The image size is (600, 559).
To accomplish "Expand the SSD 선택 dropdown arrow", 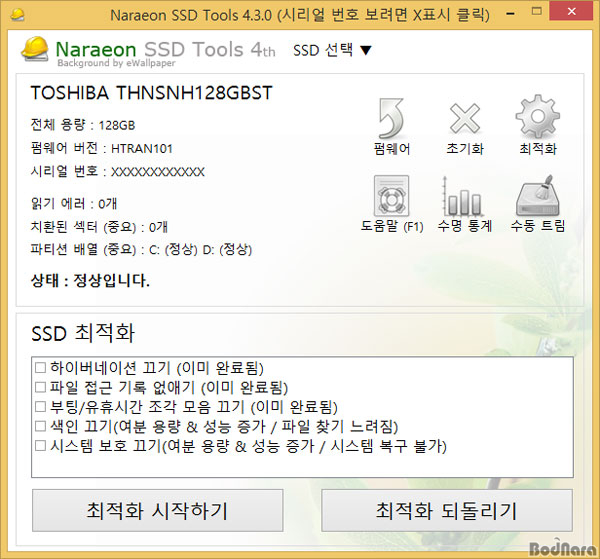I will pos(366,51).
